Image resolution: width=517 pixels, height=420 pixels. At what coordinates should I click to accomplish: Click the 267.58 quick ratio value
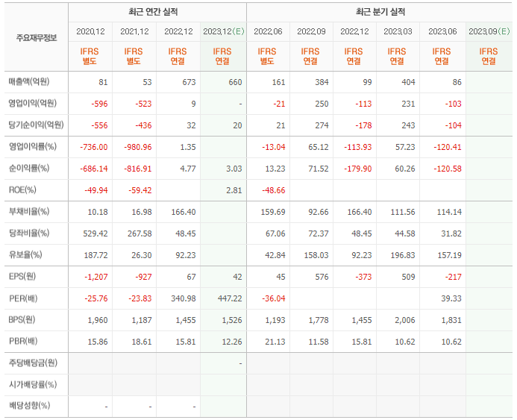pos(140,233)
